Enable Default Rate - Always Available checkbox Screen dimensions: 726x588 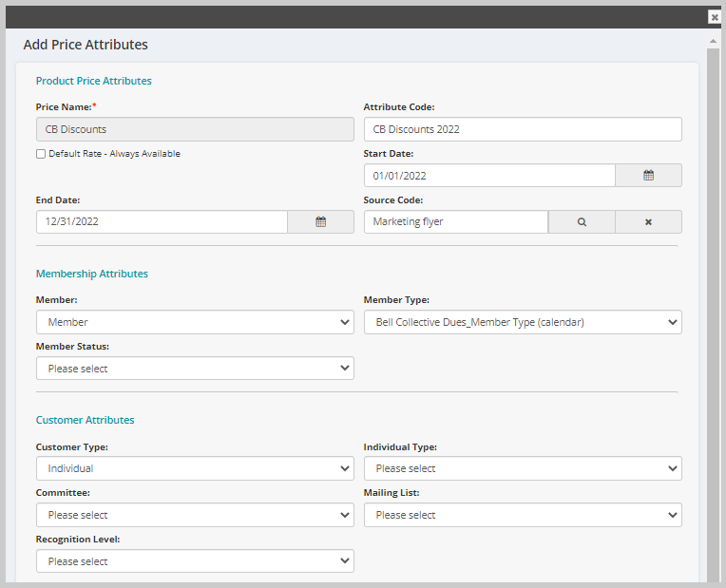[41, 154]
